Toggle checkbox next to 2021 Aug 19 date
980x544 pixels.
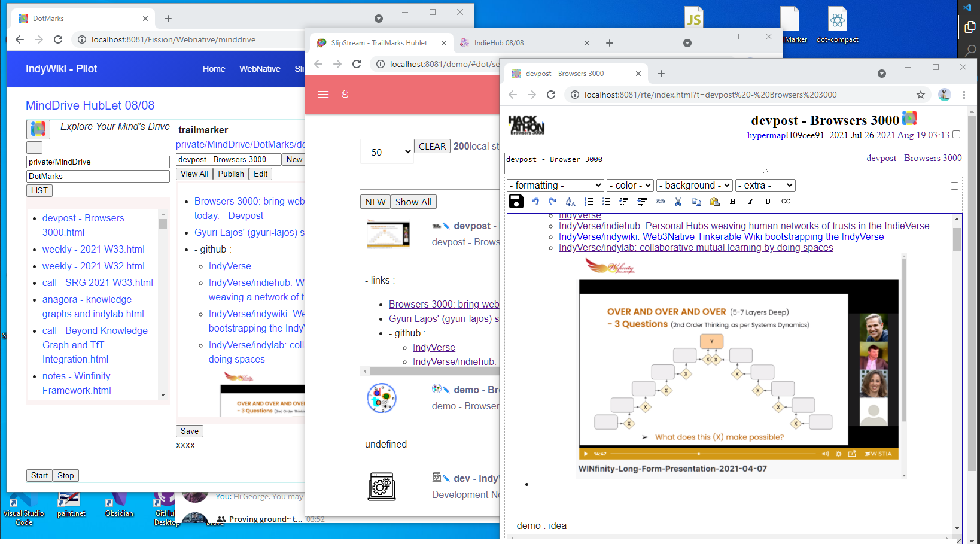[956, 135]
